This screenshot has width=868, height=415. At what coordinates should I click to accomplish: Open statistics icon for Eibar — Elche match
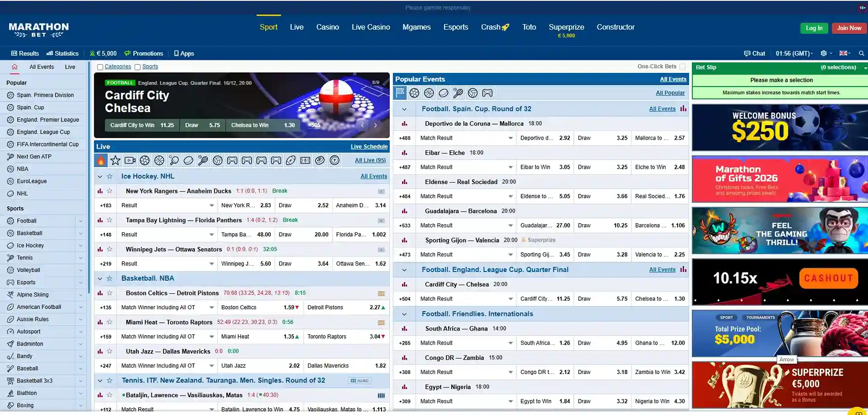tap(404, 153)
